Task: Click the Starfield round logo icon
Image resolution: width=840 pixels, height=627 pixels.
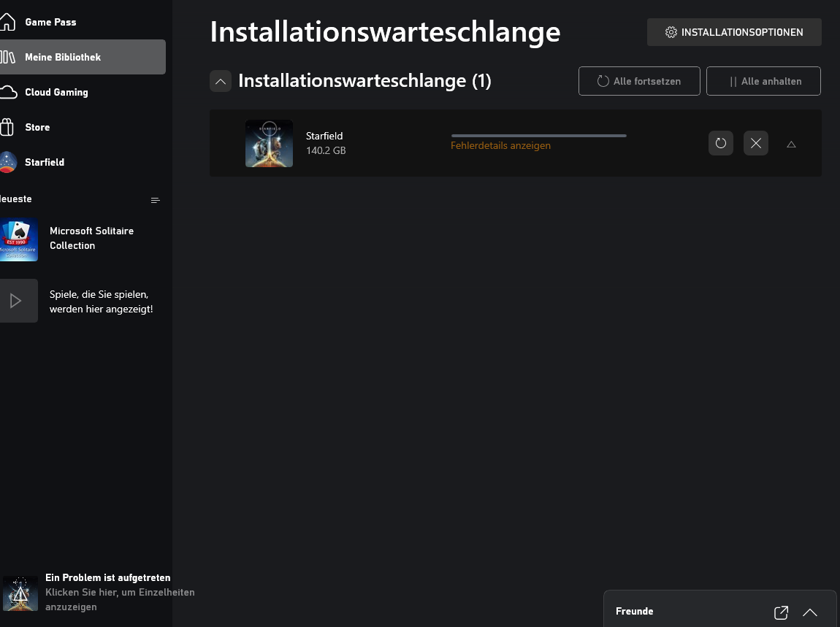Action: tap(7, 162)
